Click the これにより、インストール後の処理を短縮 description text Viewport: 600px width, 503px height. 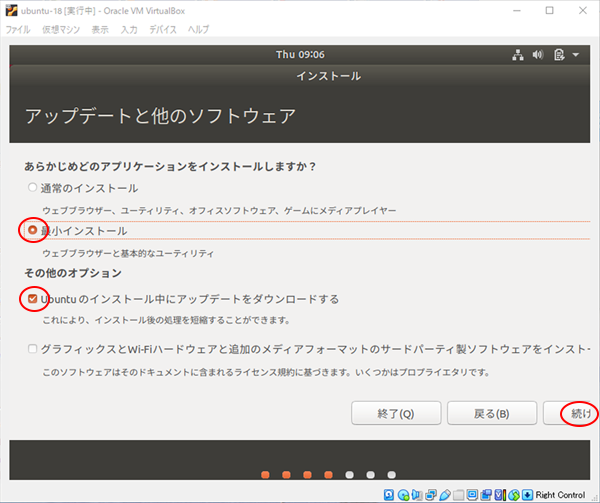click(166, 320)
